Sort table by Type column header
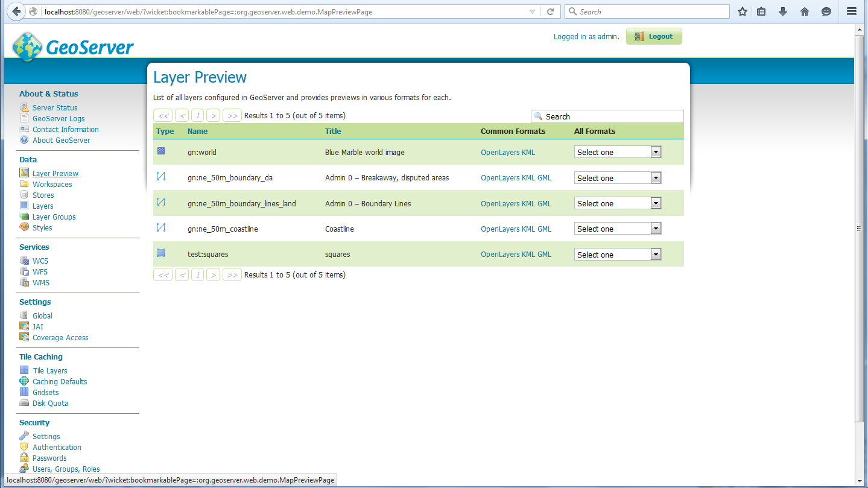Screen dimensions: 868x488 165,131
